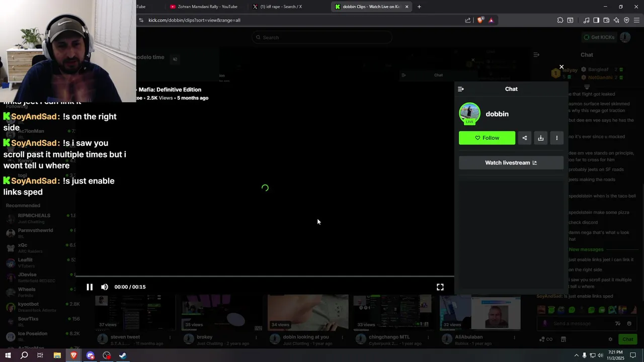
Task: Click the Kick search field
Action: pos(322,37)
